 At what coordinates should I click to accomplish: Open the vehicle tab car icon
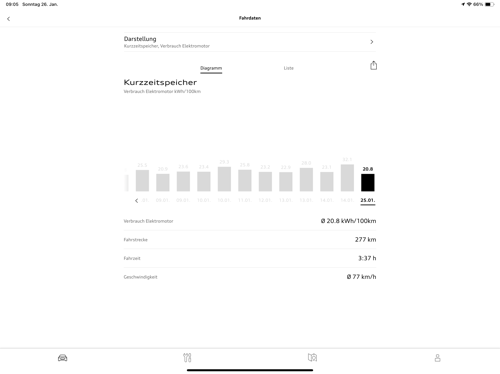pos(62,358)
